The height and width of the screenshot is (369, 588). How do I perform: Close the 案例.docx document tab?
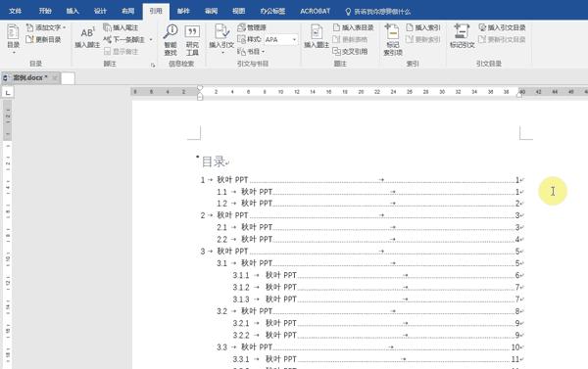tap(55, 78)
